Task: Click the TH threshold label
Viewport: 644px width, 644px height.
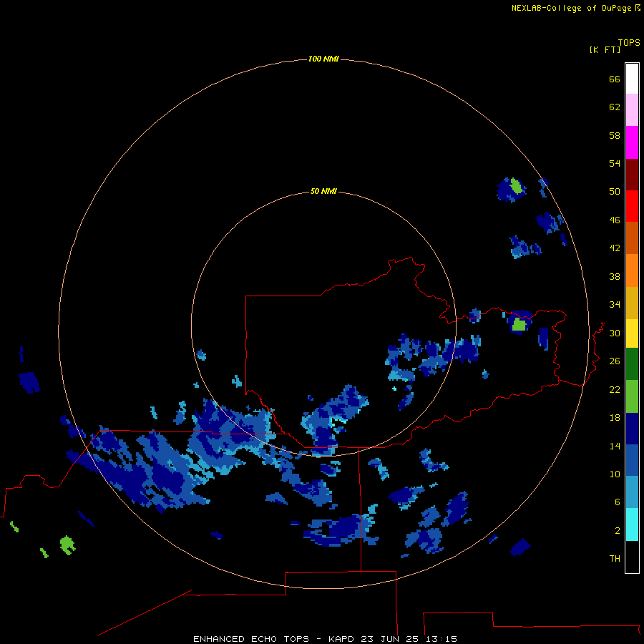Action: tap(615, 559)
